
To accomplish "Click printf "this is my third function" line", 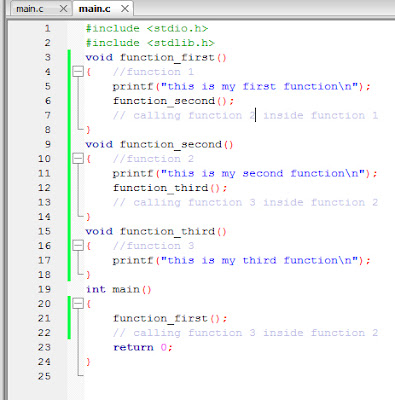I will (x=241, y=261).
